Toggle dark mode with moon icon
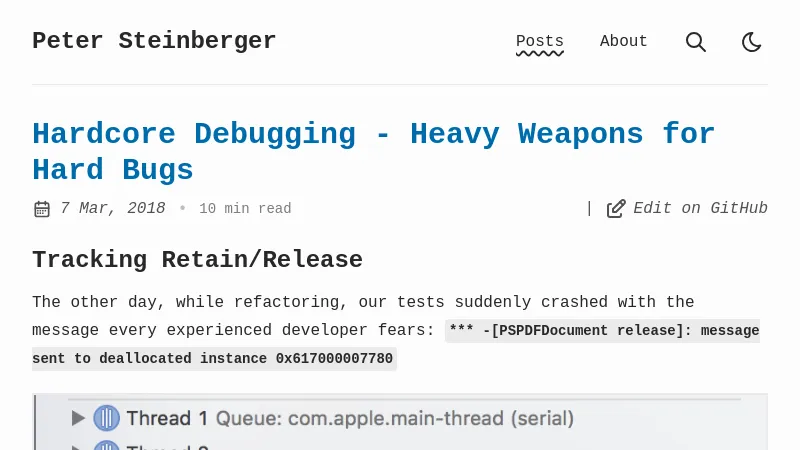Image resolution: width=800 pixels, height=450 pixels. [x=752, y=42]
